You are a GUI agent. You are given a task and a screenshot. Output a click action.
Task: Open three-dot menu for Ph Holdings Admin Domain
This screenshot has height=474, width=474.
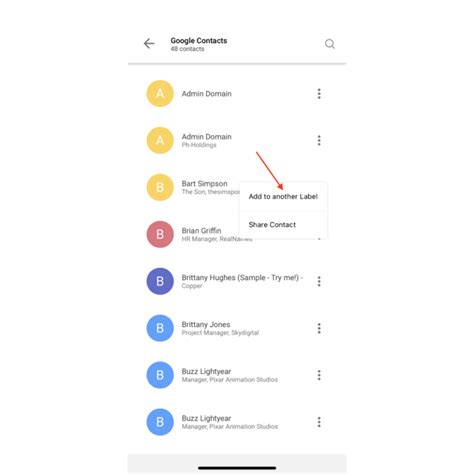point(319,140)
